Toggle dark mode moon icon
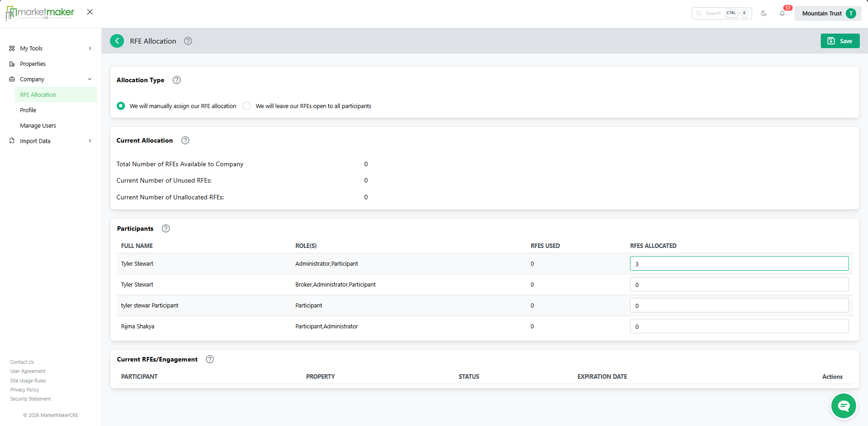Image resolution: width=868 pixels, height=426 pixels. [x=764, y=13]
